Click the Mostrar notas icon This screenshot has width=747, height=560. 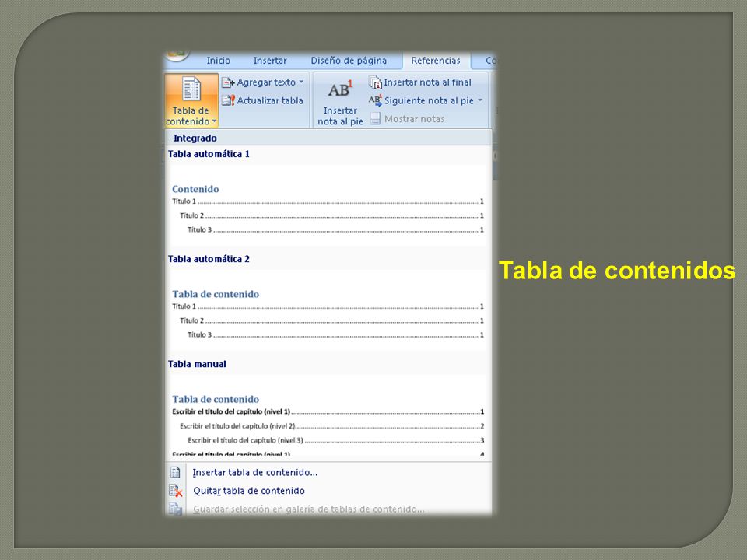375,118
